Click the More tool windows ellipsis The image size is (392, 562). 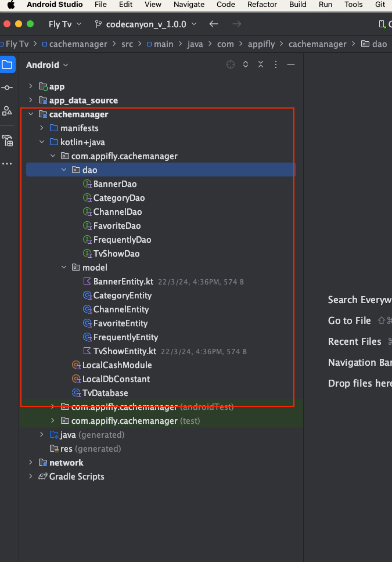tap(8, 164)
